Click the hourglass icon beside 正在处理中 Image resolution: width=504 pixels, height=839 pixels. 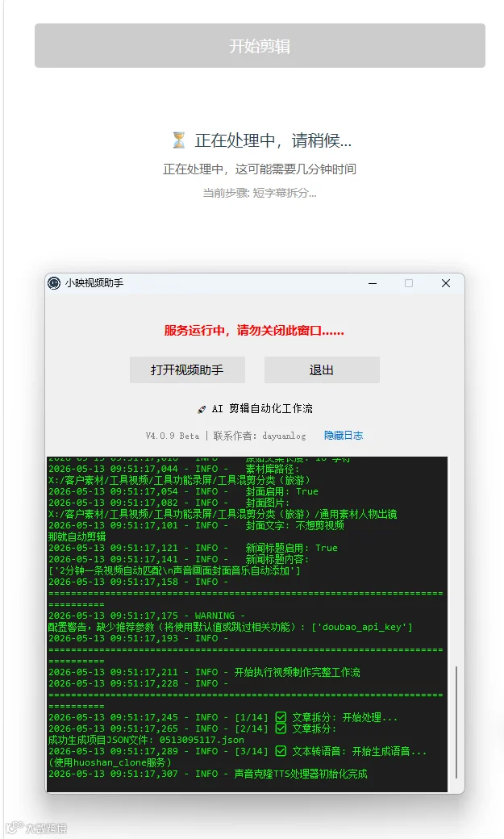pos(179,140)
